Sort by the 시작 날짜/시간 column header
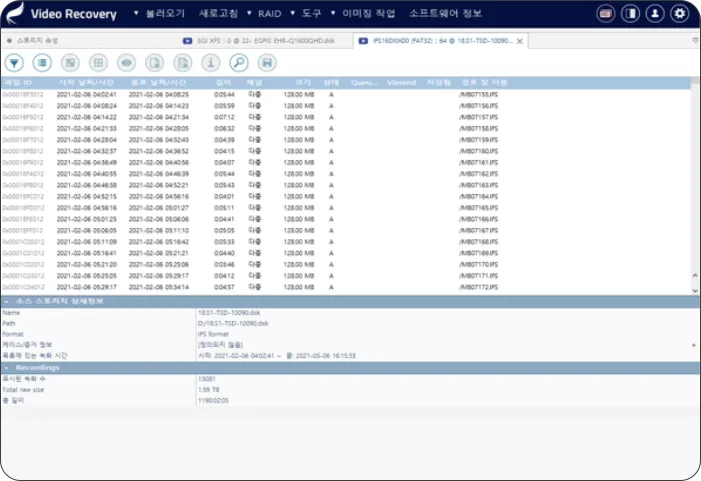 78,82
